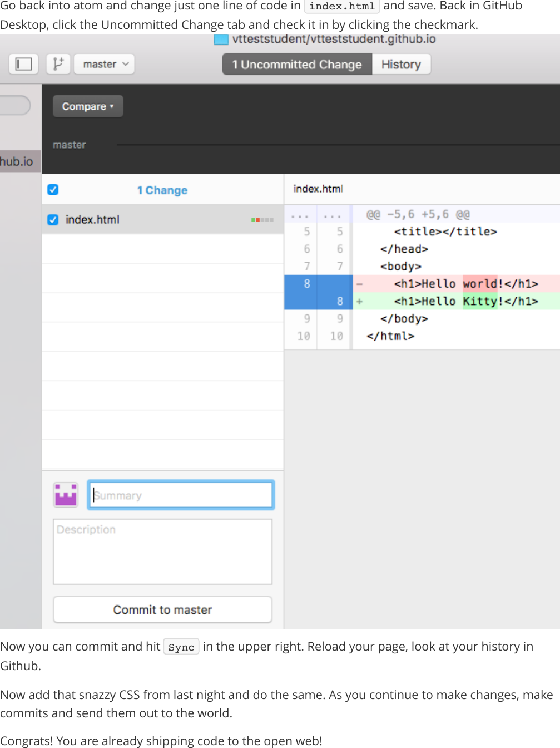This screenshot has height=748, width=560.
Task: Click the master label on branch timeline
Action: [69, 145]
